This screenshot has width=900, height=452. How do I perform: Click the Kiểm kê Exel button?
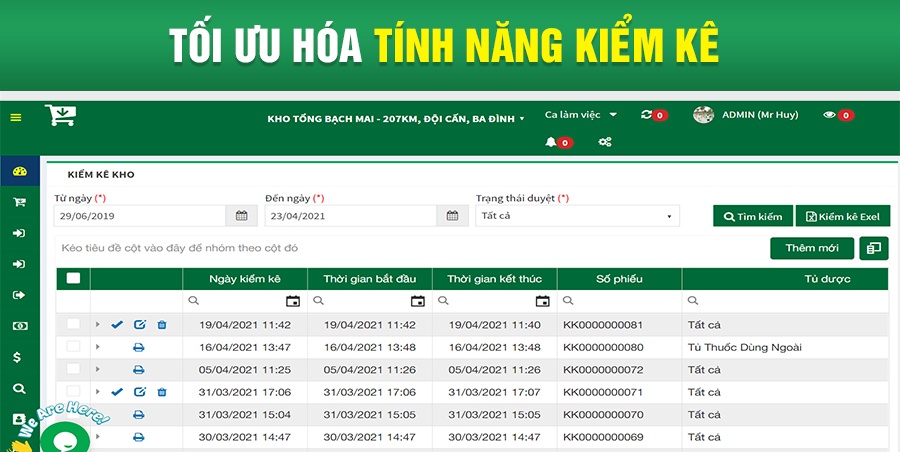click(x=843, y=217)
